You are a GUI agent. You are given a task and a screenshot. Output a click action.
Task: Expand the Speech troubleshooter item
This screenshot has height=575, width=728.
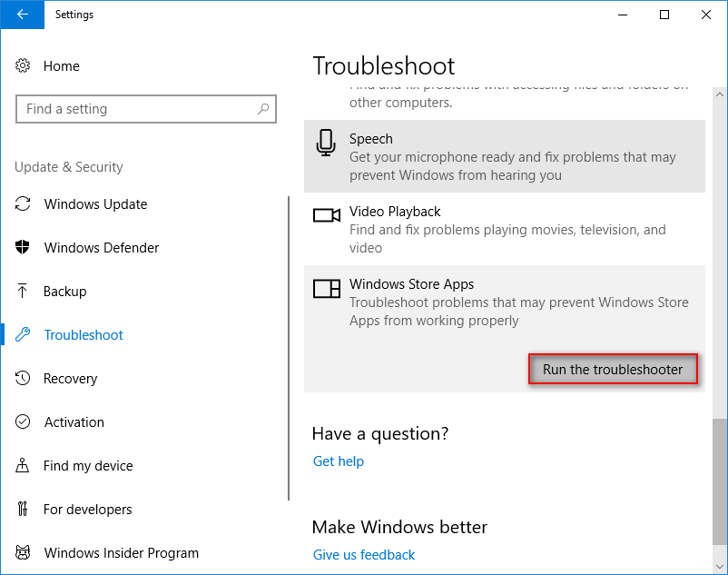coord(504,156)
